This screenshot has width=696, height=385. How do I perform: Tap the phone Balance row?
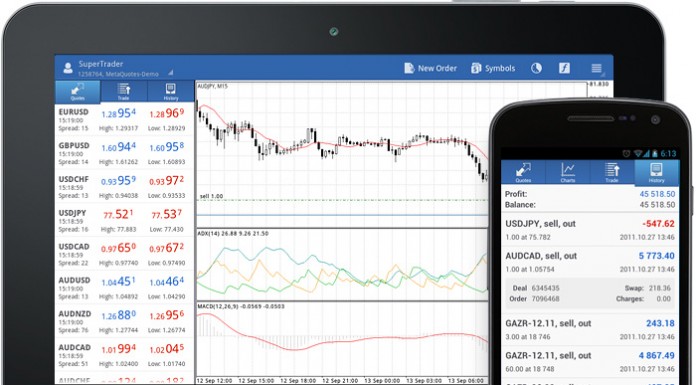pyautogui.click(x=590, y=205)
